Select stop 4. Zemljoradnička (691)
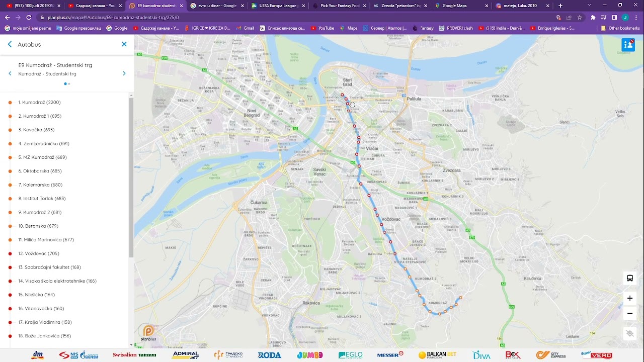The height and width of the screenshot is (362, 644). pos(44,144)
